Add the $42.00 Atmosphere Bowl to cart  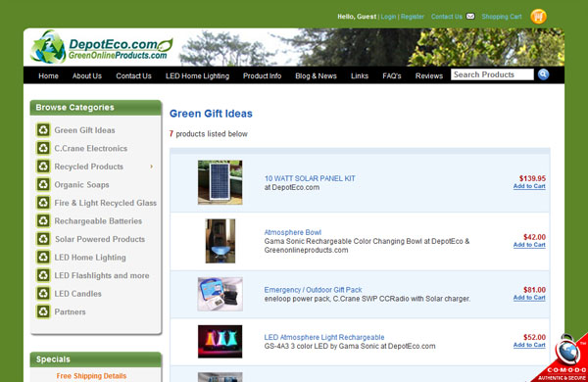pyautogui.click(x=529, y=245)
